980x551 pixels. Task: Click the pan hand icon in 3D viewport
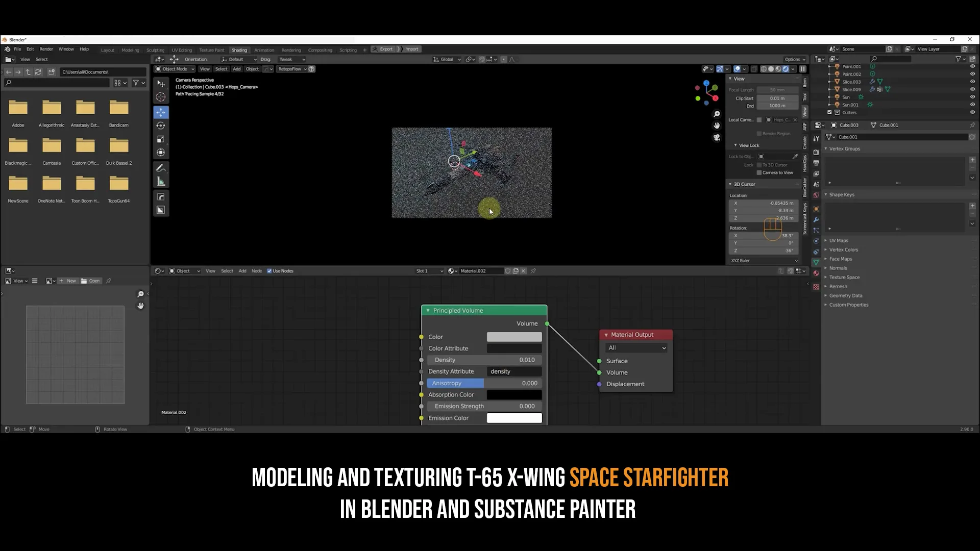pyautogui.click(x=717, y=126)
